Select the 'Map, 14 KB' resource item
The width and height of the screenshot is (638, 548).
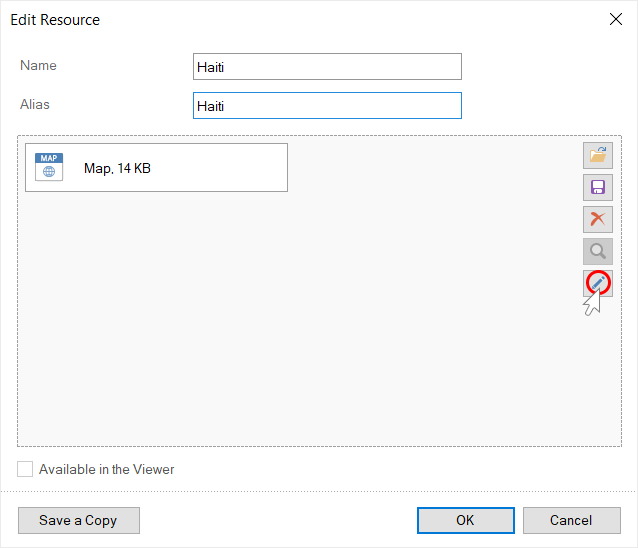156,168
